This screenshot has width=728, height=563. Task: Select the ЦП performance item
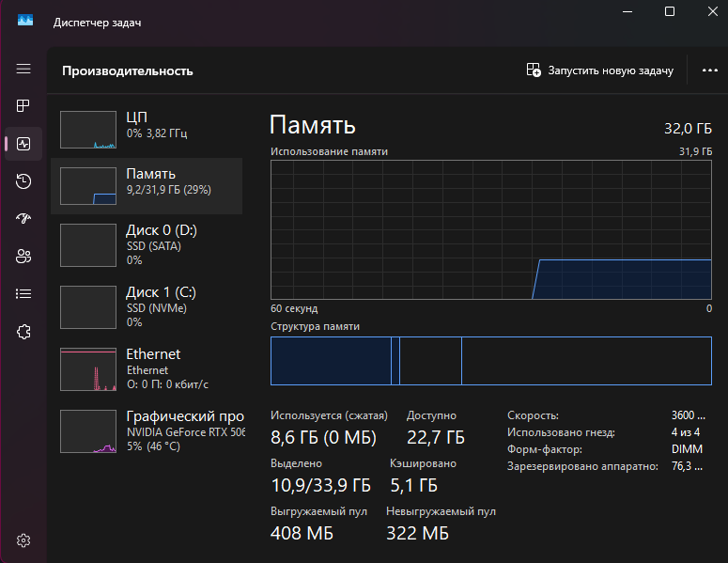[146, 129]
